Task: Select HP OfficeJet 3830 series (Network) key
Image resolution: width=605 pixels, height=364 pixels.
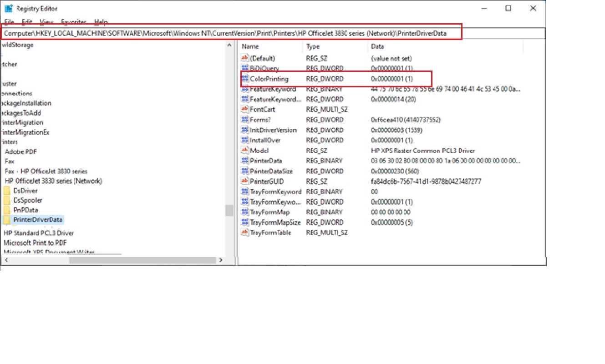Action: click(53, 181)
